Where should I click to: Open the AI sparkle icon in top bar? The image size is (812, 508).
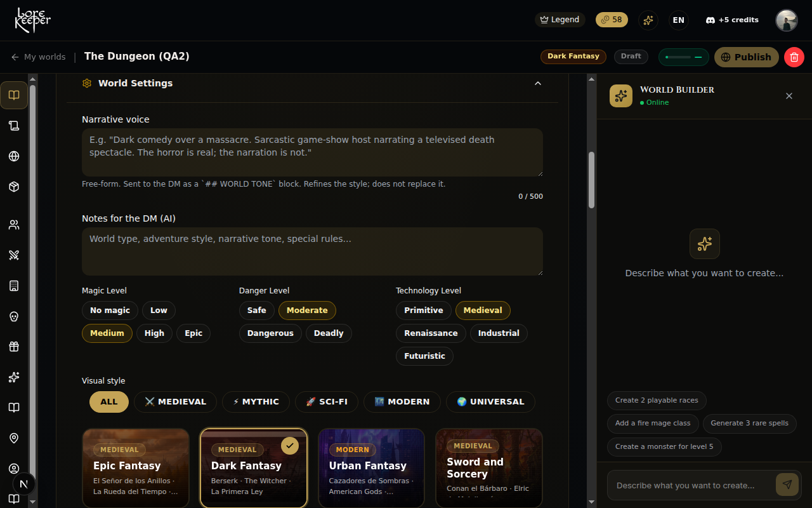coord(648,20)
